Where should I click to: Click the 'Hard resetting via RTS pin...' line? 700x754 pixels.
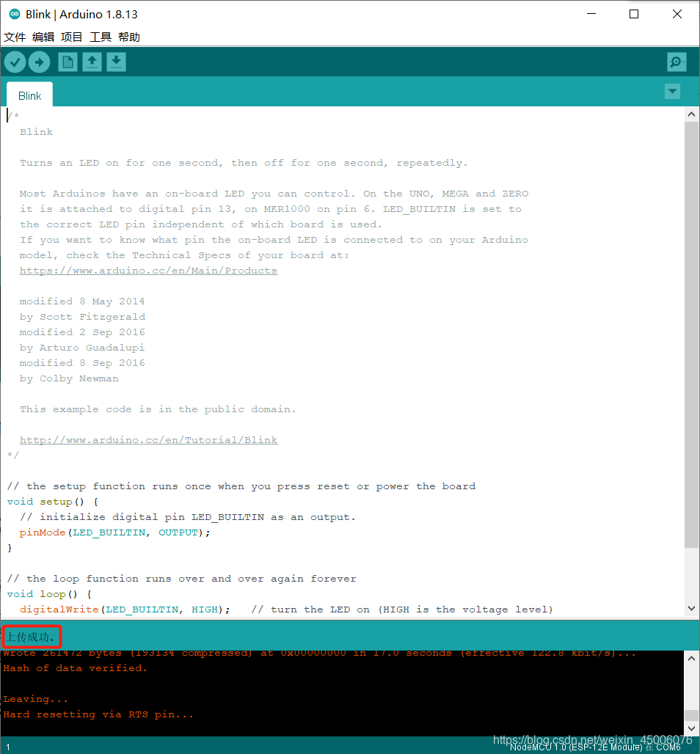click(98, 714)
